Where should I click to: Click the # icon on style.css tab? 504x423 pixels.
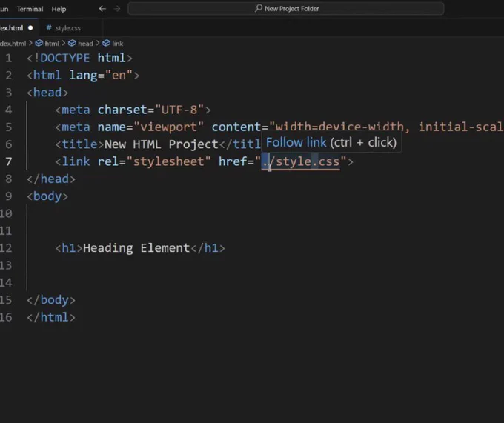tap(49, 28)
